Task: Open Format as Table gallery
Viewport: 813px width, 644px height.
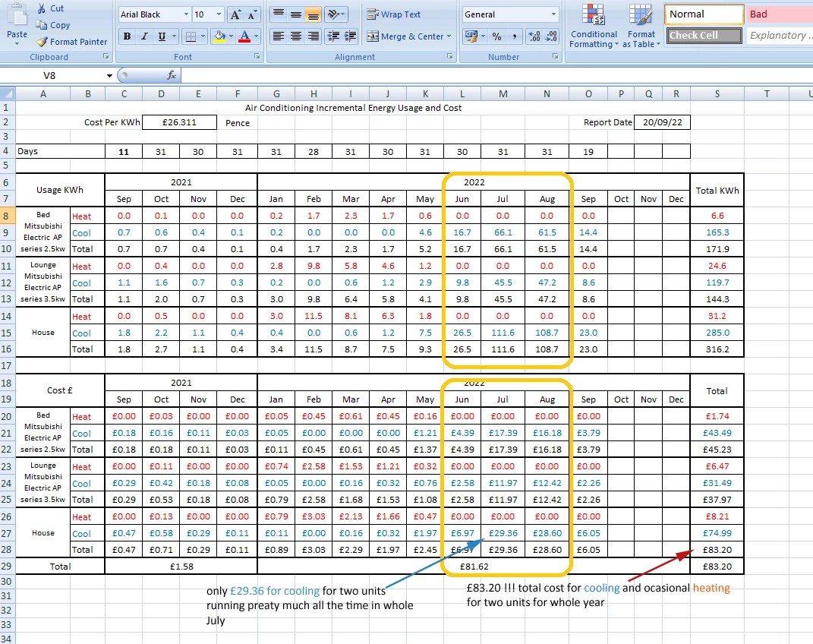Action: click(x=641, y=26)
